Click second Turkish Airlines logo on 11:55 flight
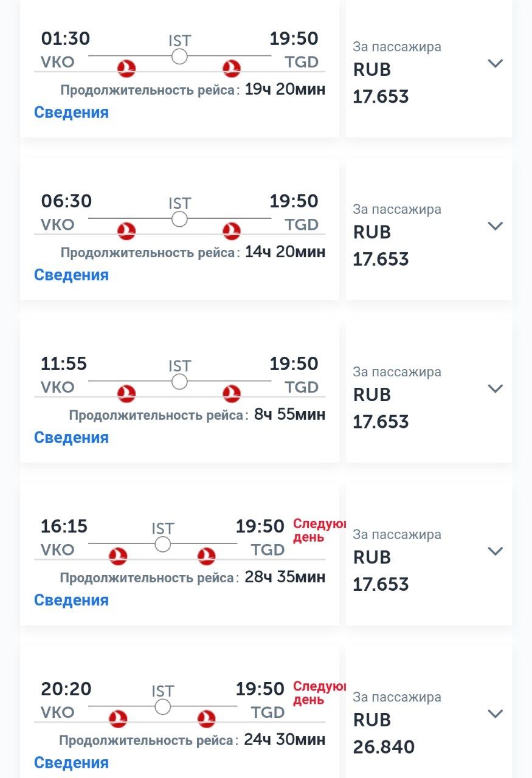Viewport: 532px width, 778px height. point(231,394)
